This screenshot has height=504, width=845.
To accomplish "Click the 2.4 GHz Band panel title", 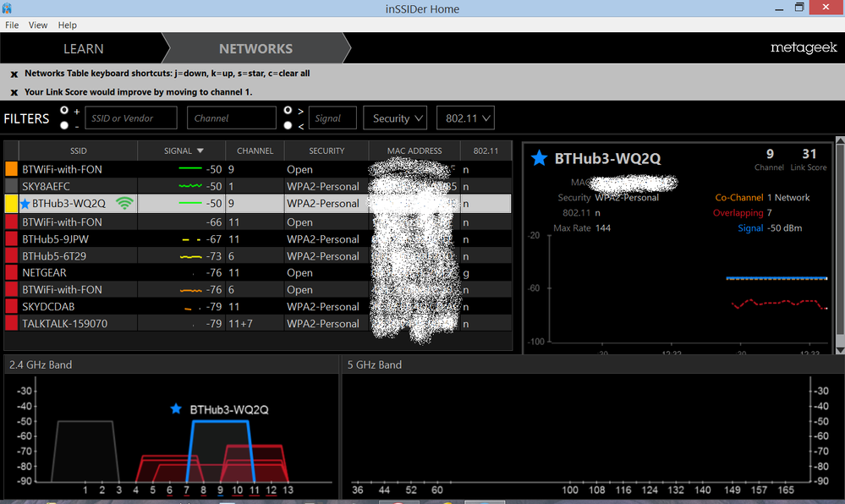I will [41, 365].
